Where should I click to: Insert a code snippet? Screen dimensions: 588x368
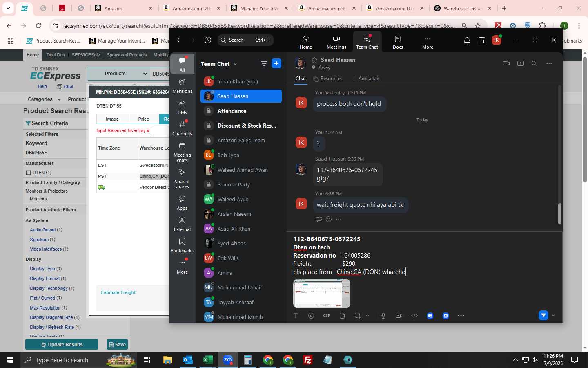click(x=414, y=316)
